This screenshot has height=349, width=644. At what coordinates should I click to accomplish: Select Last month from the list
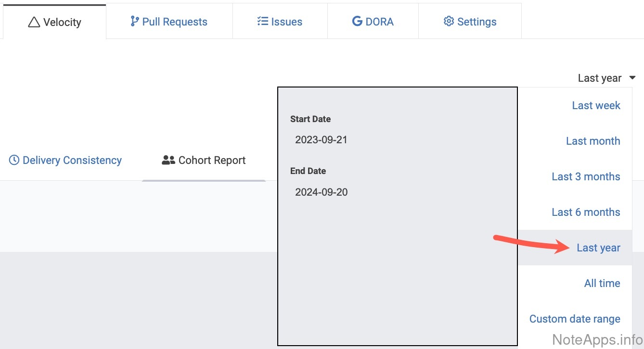tap(593, 141)
